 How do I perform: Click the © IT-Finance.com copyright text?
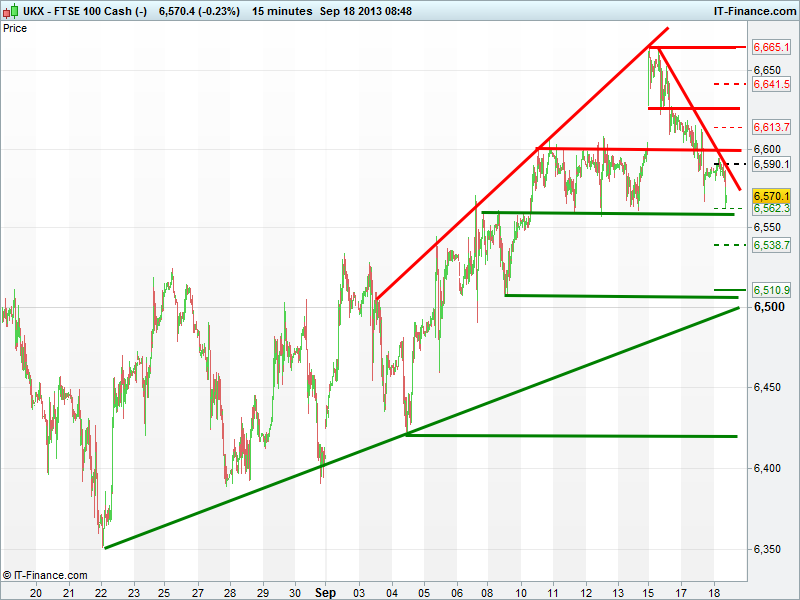coord(45,576)
